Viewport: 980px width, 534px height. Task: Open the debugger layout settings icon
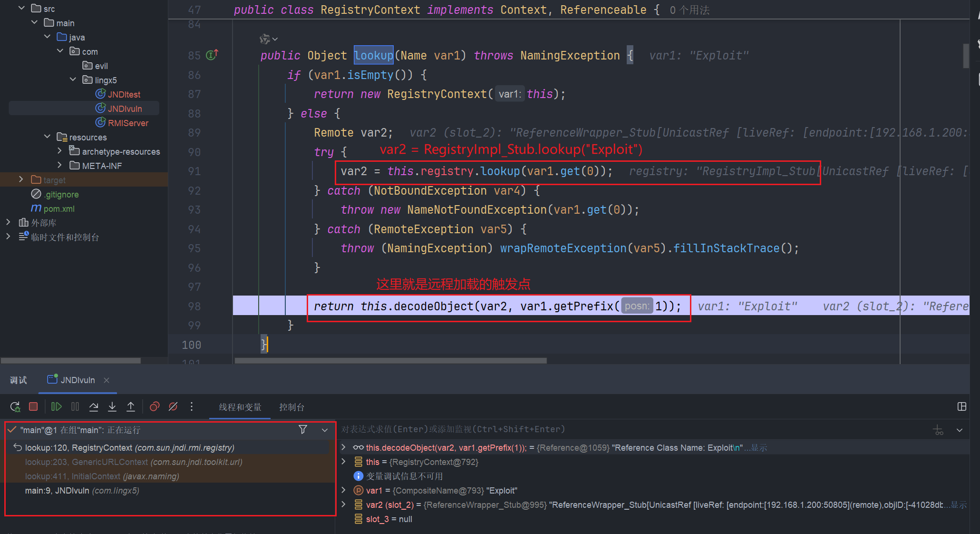[961, 406]
